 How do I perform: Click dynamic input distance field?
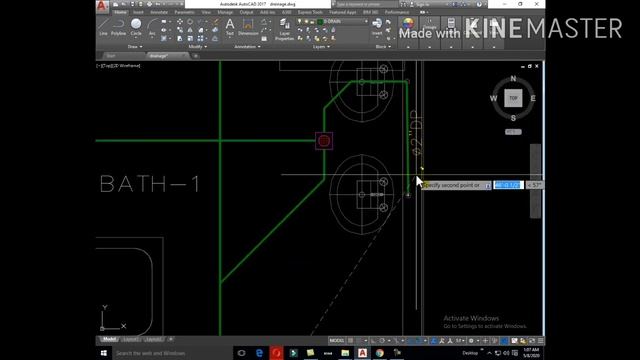click(508, 185)
